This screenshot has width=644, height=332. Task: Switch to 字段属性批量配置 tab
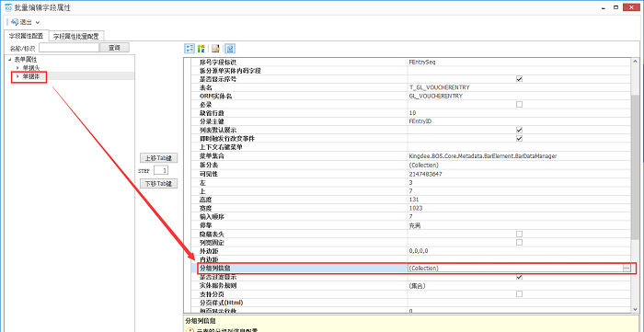coord(76,36)
